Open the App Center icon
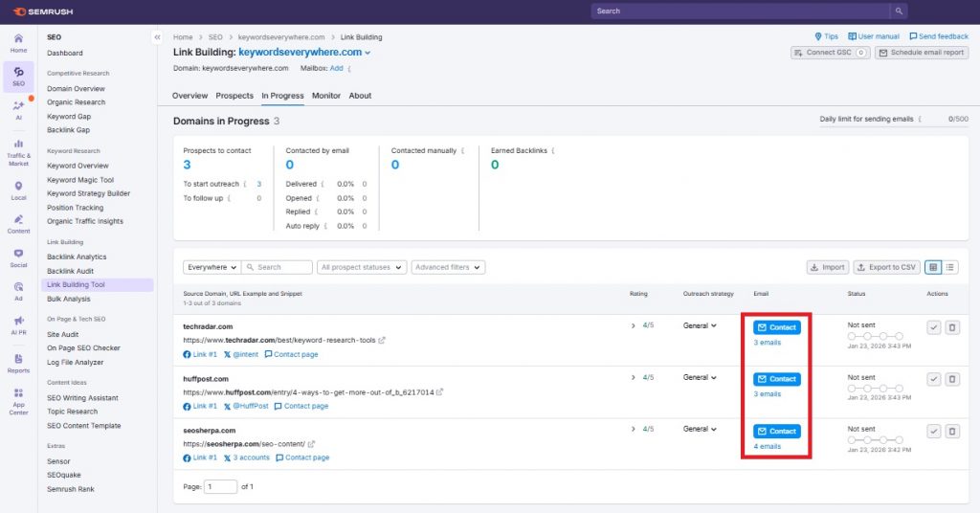Image resolution: width=980 pixels, height=513 pixels. click(19, 402)
